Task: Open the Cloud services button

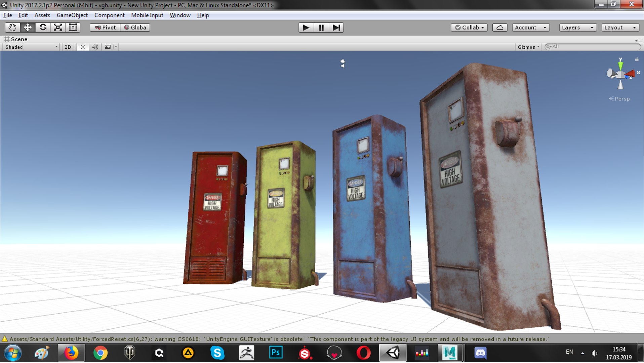Action: coord(500,28)
